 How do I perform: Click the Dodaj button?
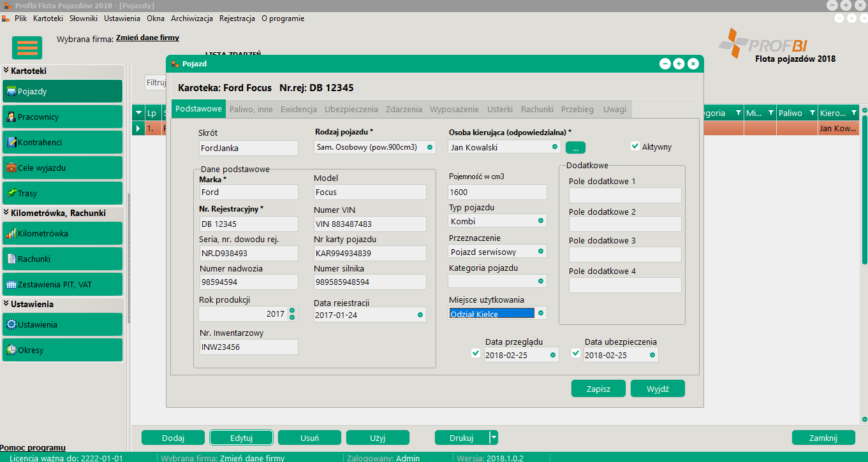[173, 438]
